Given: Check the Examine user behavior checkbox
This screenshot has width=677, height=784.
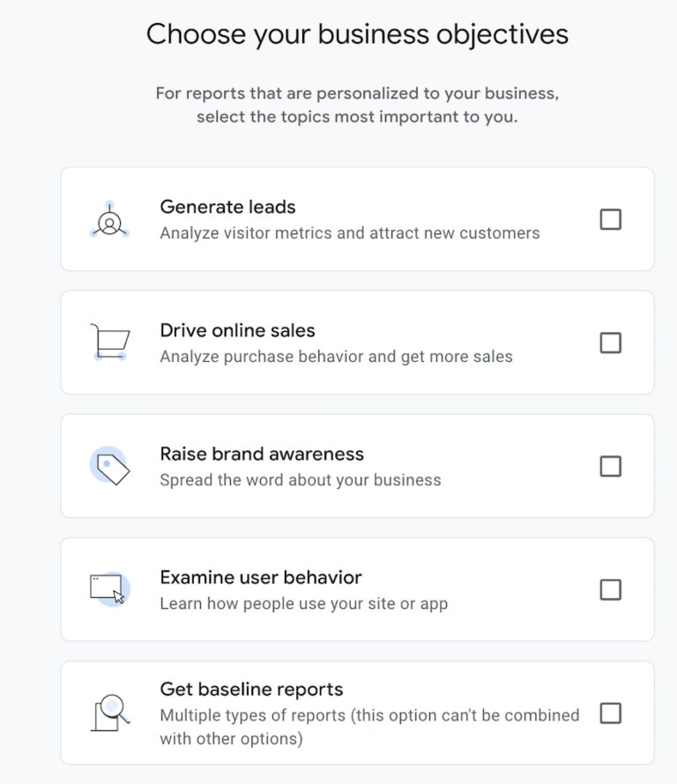Looking at the screenshot, I should (610, 589).
